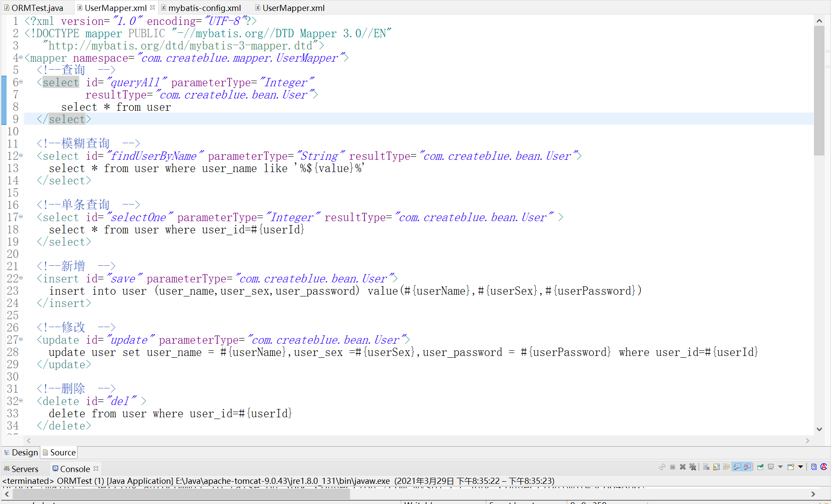Click line number 20 in the gutter
The height and width of the screenshot is (504, 831).
[13, 254]
